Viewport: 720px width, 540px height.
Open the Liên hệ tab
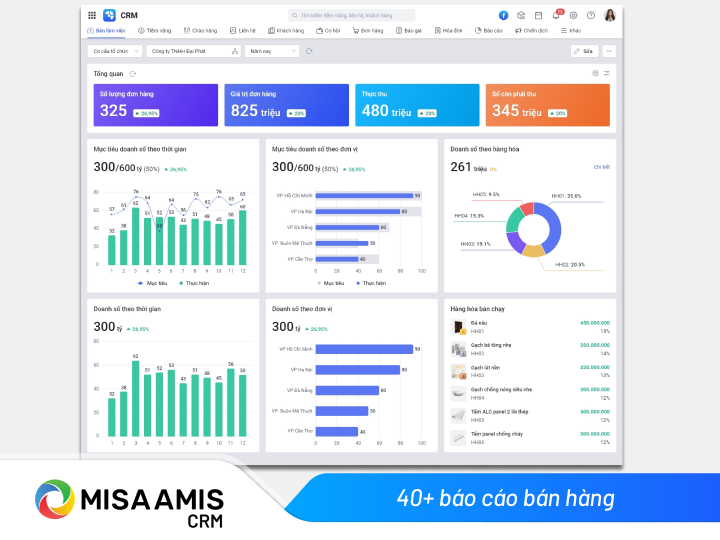point(242,31)
